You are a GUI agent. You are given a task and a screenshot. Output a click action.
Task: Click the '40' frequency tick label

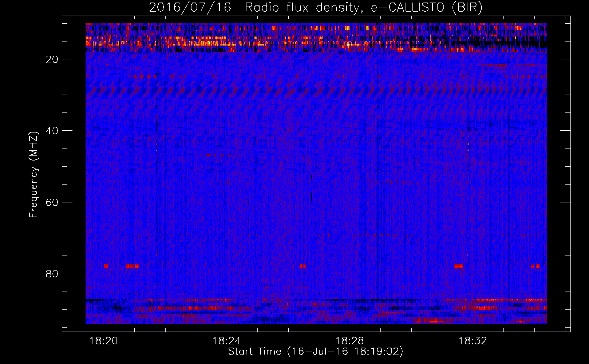click(52, 131)
